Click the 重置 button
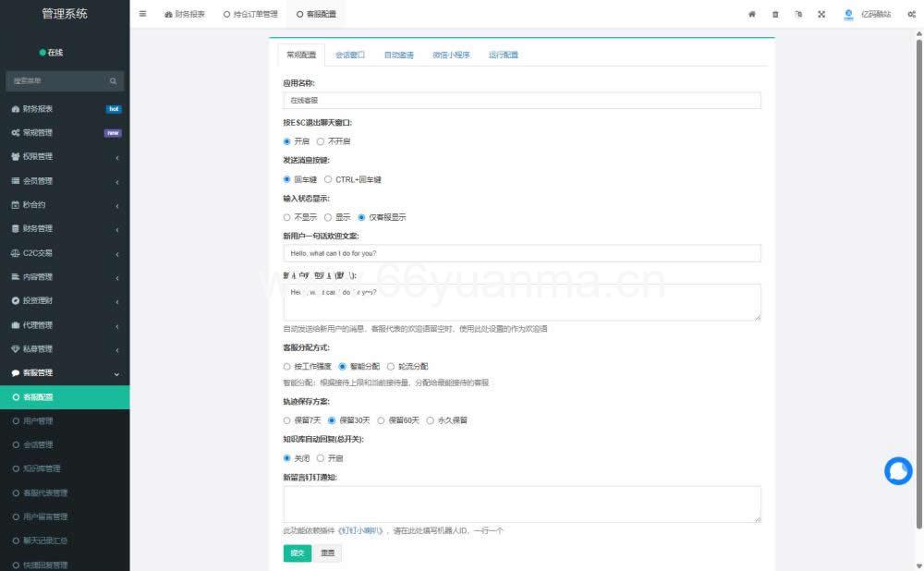Viewport: 924px width, 571px height. [x=328, y=553]
